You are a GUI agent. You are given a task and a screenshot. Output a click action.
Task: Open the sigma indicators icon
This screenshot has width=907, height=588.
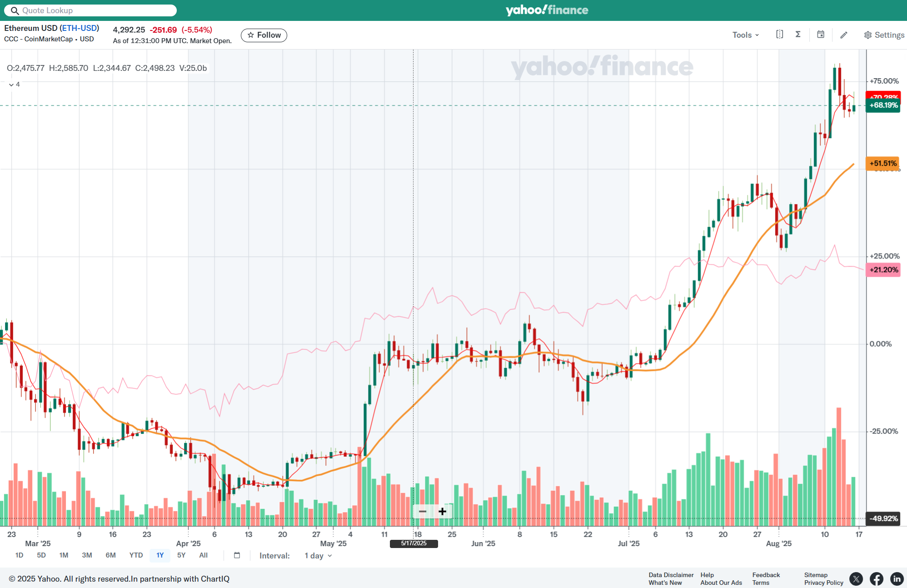click(x=798, y=35)
